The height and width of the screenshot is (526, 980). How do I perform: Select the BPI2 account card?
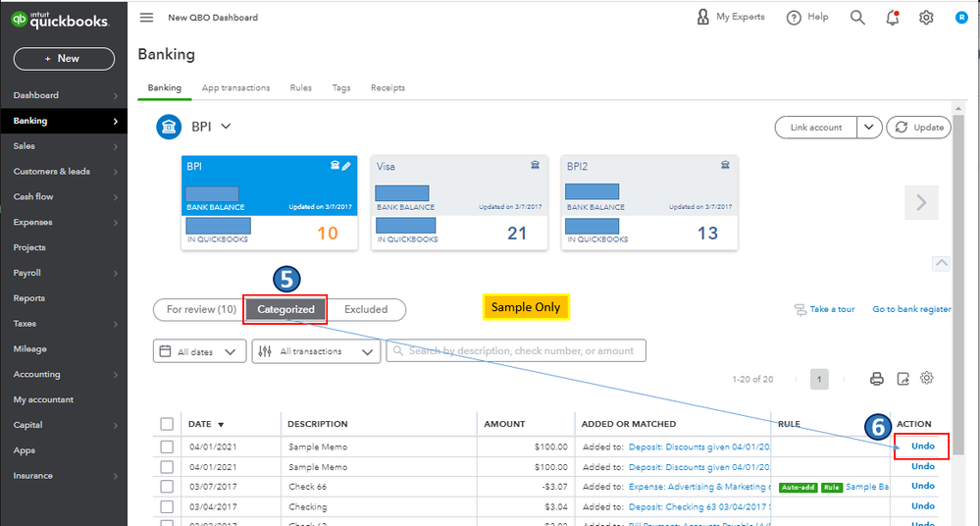coord(649,202)
